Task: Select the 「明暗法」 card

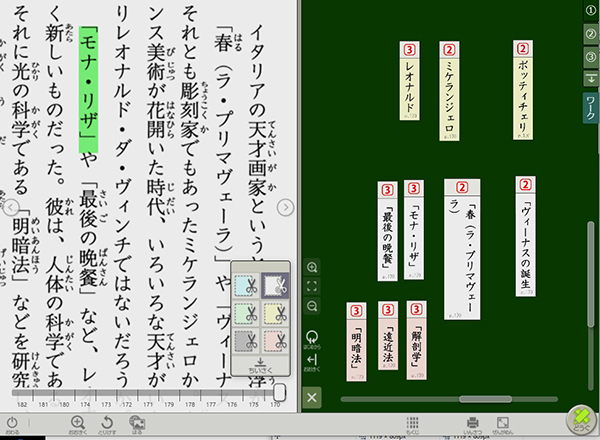Action: tap(356, 341)
